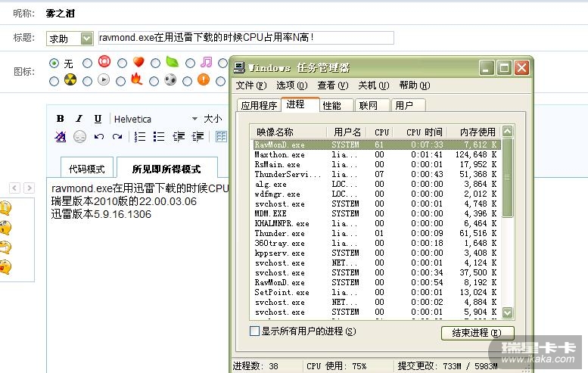Decrease the paragraph indent
The image size is (588, 373).
(179, 137)
